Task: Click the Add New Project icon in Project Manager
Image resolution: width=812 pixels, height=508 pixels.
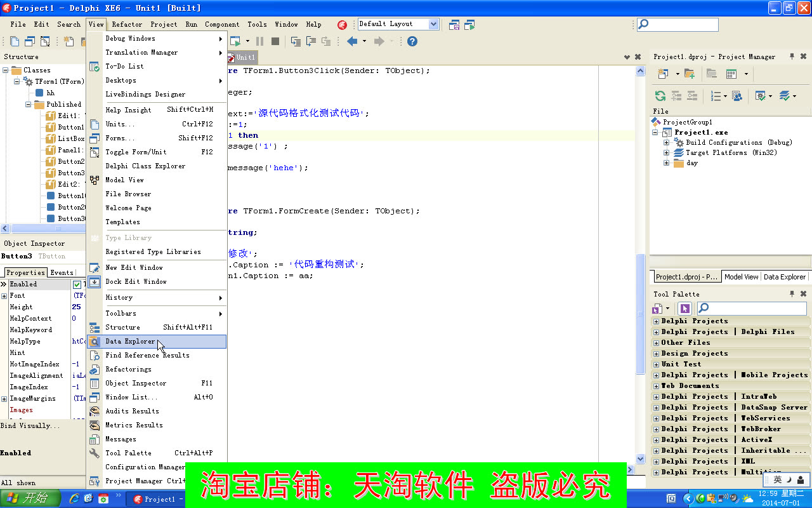Action: click(x=663, y=74)
